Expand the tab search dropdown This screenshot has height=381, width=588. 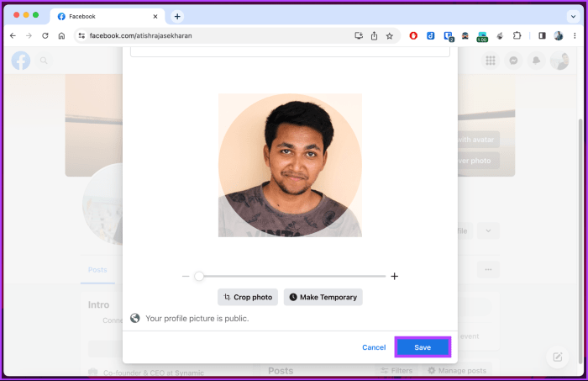tap(573, 16)
